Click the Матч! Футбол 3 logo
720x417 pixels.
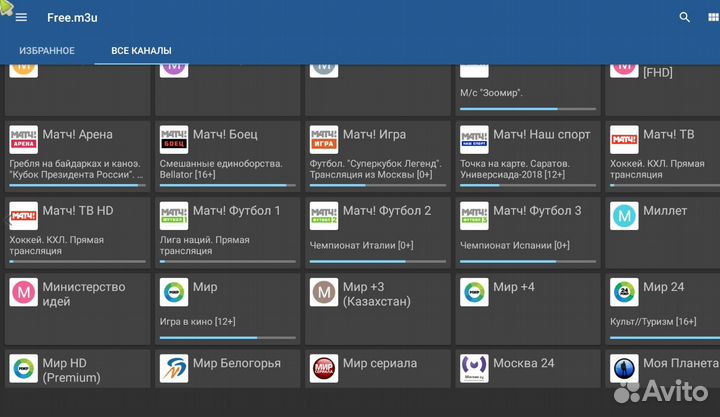pos(474,216)
